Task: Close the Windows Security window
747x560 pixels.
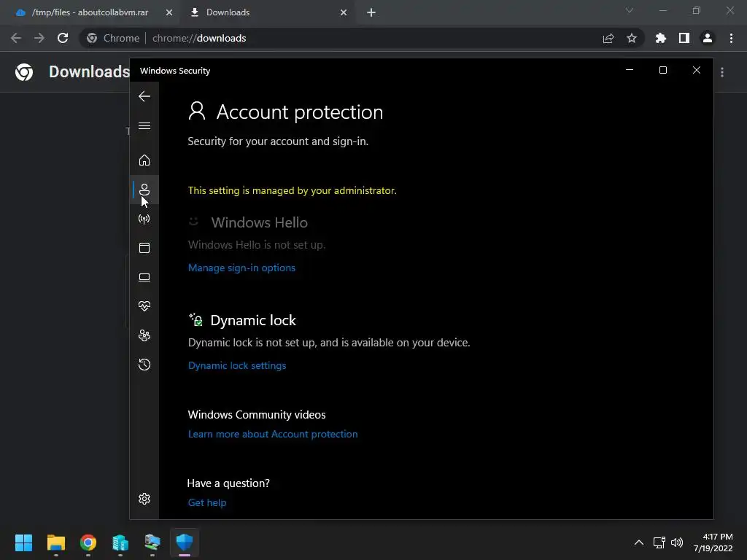Action: click(x=697, y=70)
